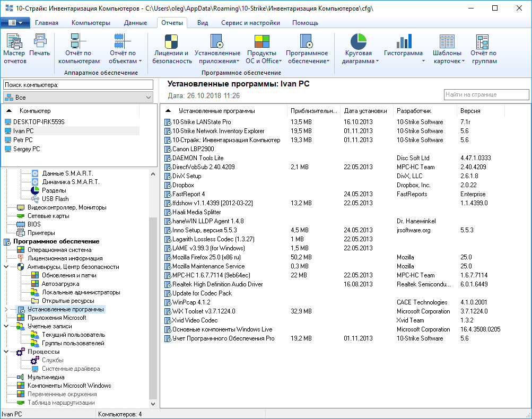The height and width of the screenshot is (419, 532).
Task: Open Круговая диаграмма dropdown arrow
Action: tap(377, 61)
